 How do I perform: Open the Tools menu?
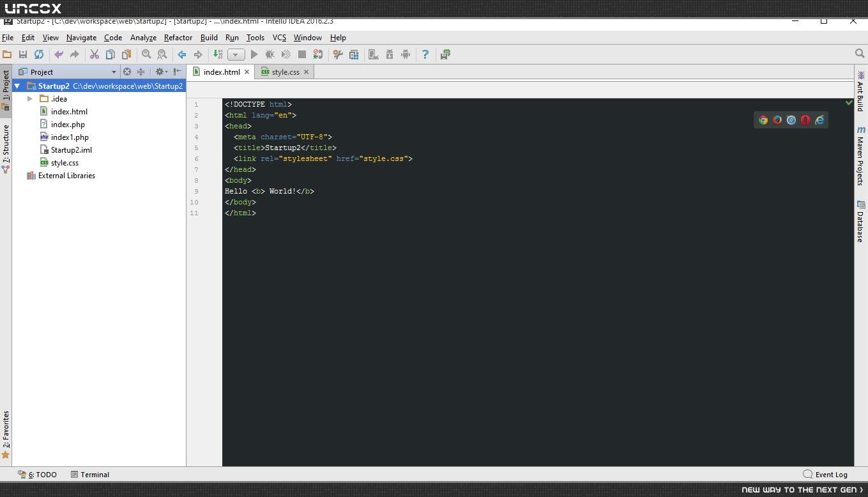pos(255,38)
